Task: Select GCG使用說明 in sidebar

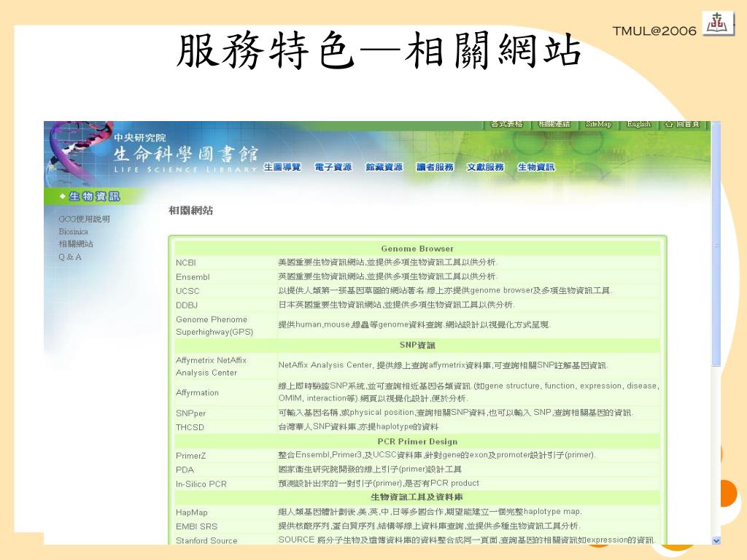Action: [x=85, y=219]
